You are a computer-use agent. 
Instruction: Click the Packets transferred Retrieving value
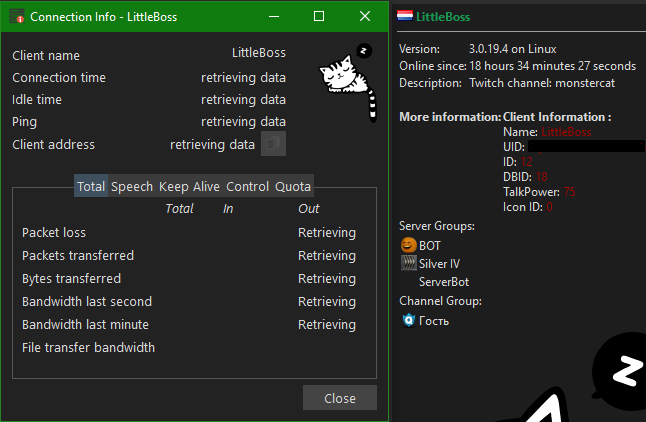pos(327,256)
